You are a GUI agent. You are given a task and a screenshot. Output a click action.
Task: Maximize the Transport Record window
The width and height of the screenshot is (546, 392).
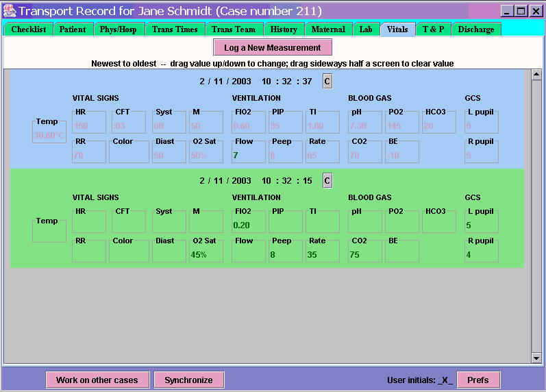point(521,11)
